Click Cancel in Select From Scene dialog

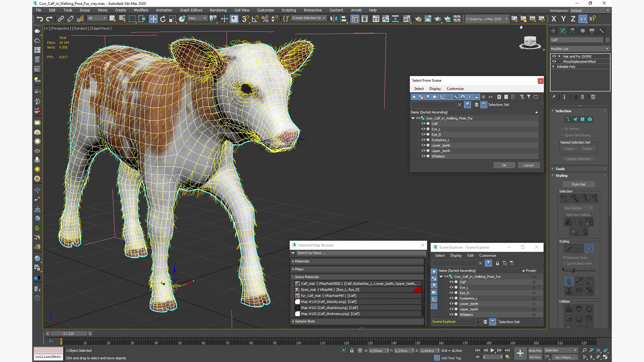(x=529, y=165)
